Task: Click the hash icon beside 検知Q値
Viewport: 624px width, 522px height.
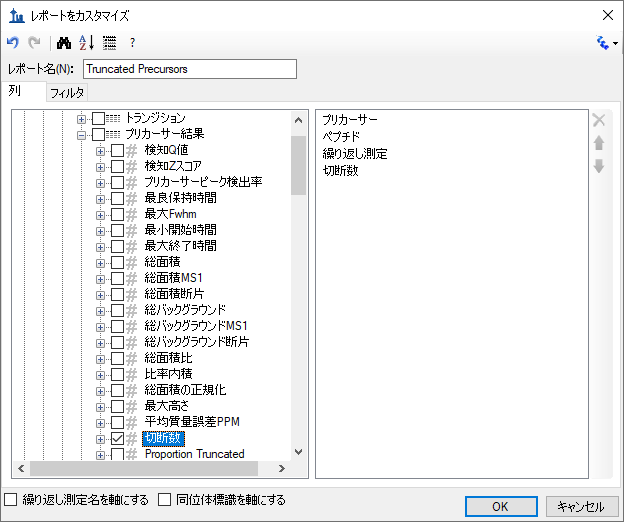Action: [x=132, y=150]
